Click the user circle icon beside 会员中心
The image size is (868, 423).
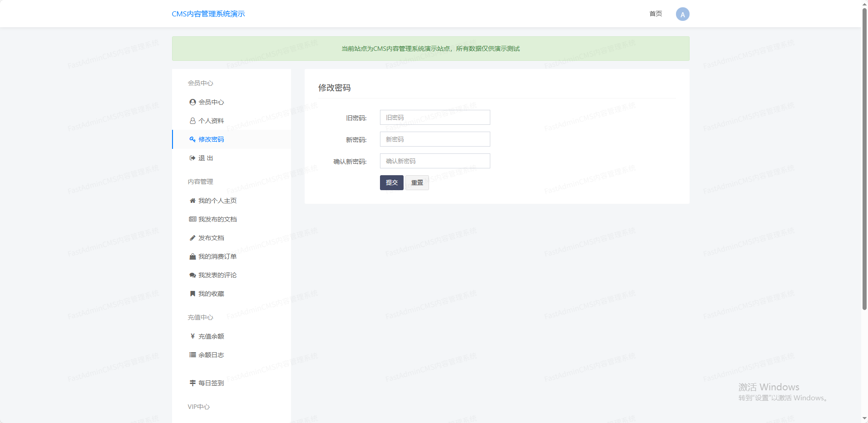pos(192,102)
